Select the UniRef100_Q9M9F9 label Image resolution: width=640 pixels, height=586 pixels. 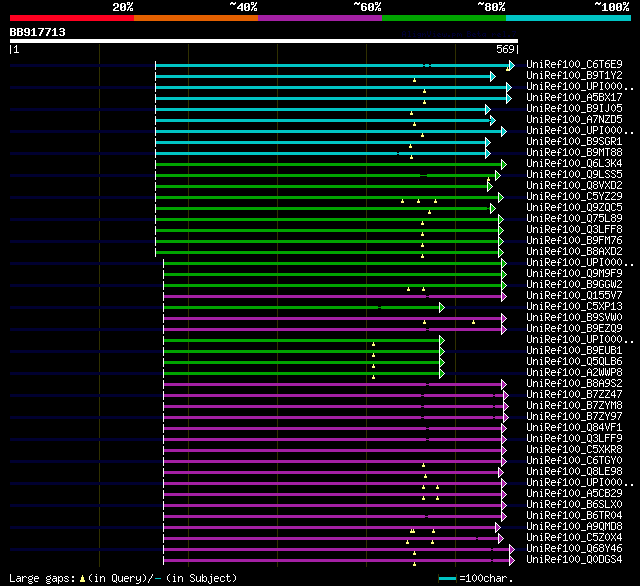pos(574,273)
